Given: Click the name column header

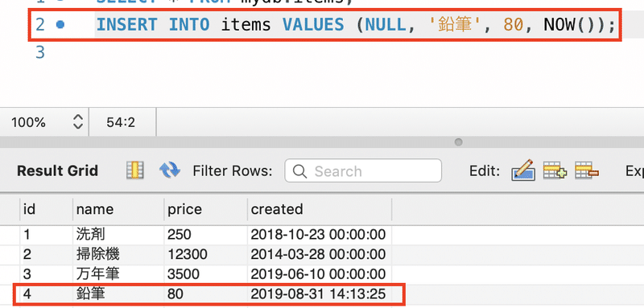Looking at the screenshot, I should [x=118, y=209].
